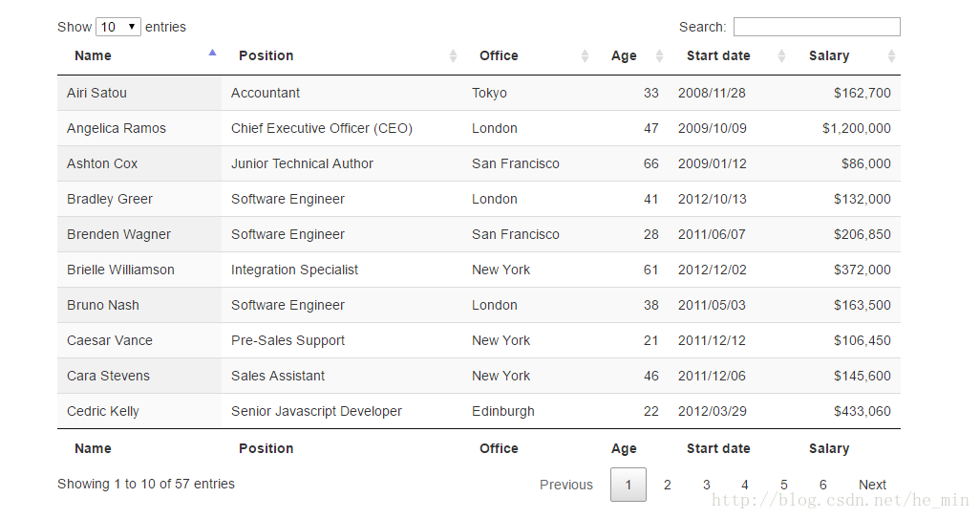The width and height of the screenshot is (980, 519).
Task: Click the Position column sort icon
Action: [x=453, y=56]
